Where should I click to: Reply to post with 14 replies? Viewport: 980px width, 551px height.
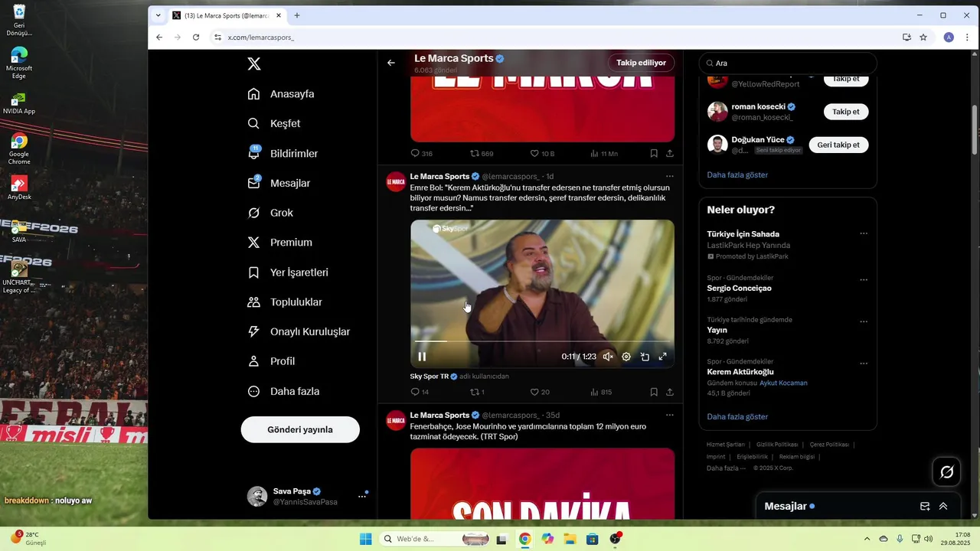(420, 392)
